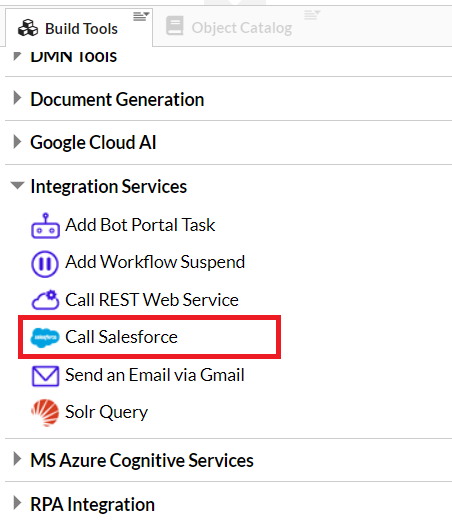Expand the RPA Integration section
The width and height of the screenshot is (452, 522).
17,503
